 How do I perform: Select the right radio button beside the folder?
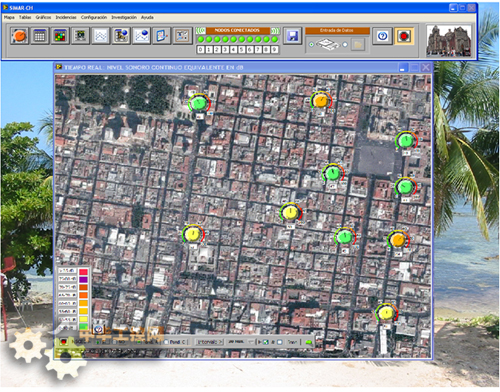345,44
